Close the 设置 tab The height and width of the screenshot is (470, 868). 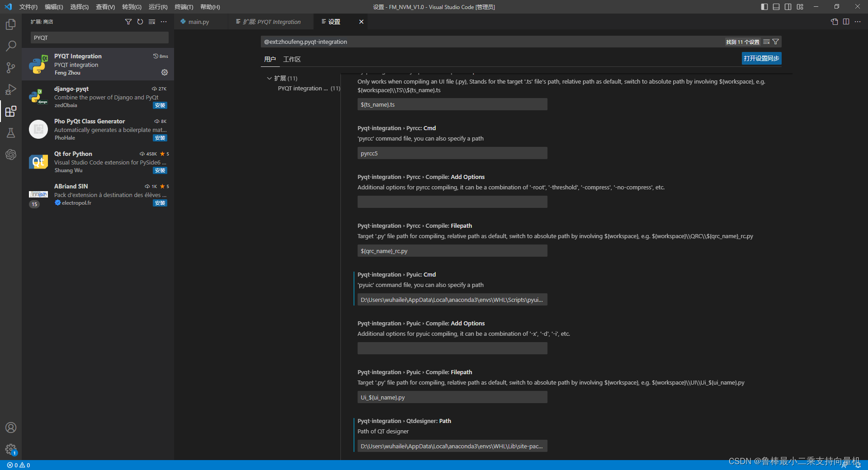(361, 22)
